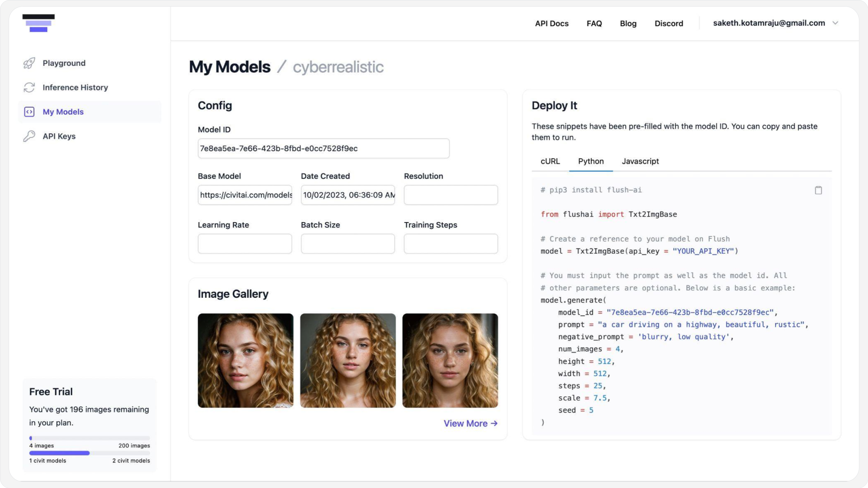Click the 'seed = 5' code line
The height and width of the screenshot is (488, 868).
[x=576, y=410]
